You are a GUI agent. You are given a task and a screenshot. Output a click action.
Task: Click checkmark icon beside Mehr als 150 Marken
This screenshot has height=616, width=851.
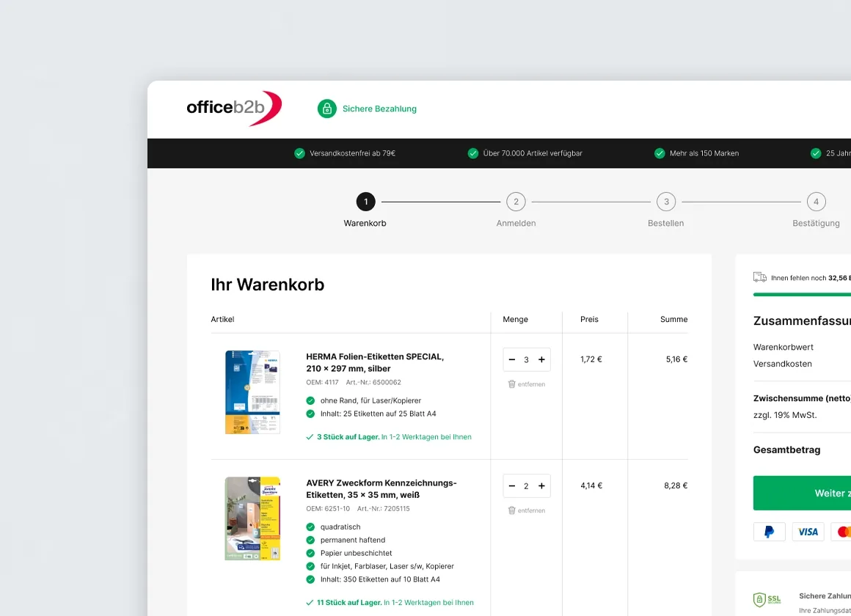pyautogui.click(x=660, y=153)
